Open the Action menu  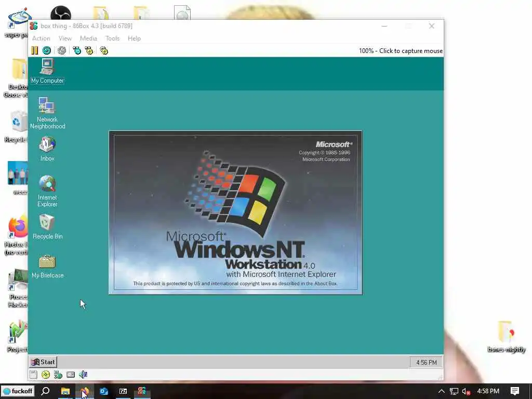point(41,38)
